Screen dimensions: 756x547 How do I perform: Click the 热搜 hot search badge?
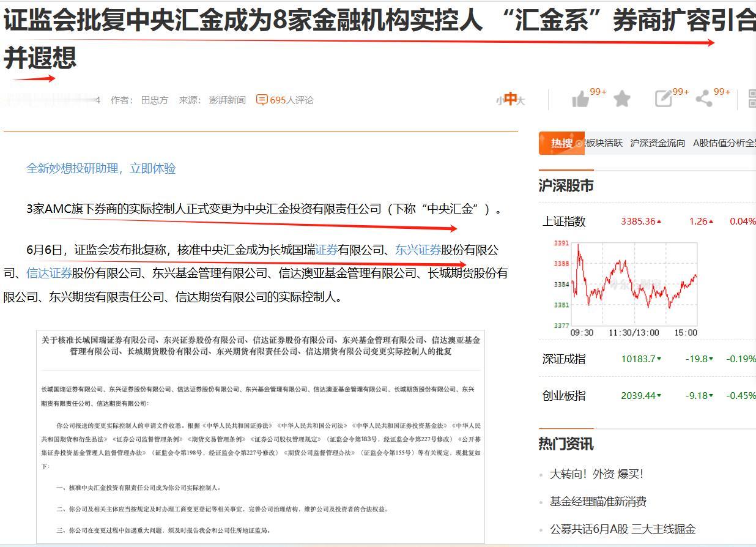(x=561, y=143)
